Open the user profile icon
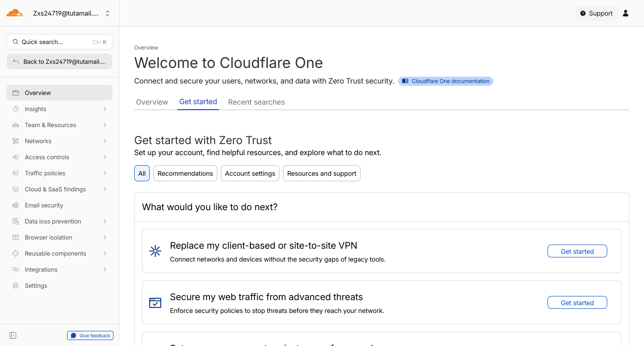Image resolution: width=644 pixels, height=346 pixels. [x=626, y=13]
